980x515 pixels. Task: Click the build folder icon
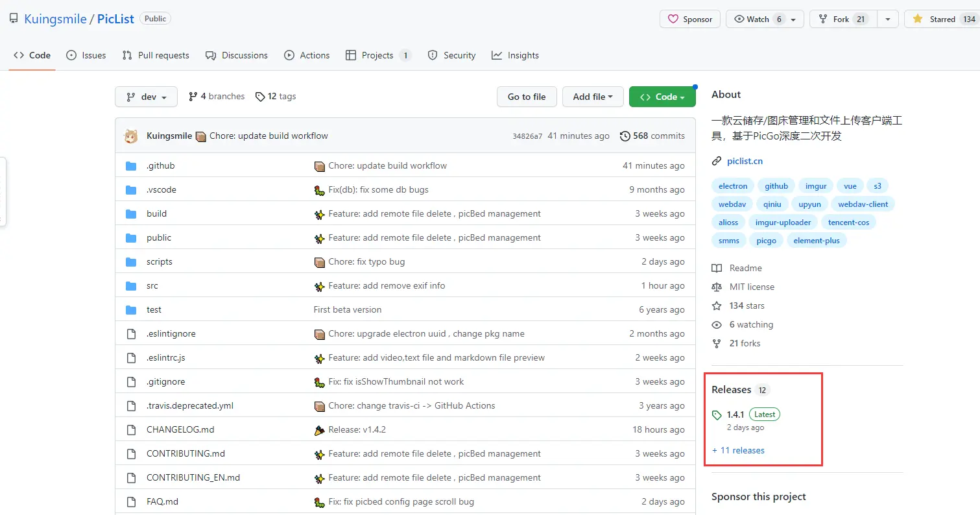coord(131,213)
